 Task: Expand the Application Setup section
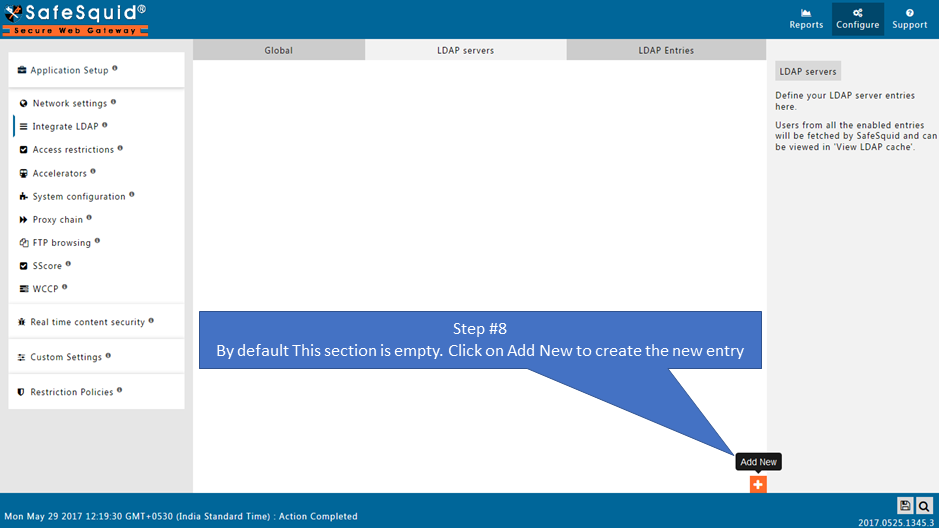point(69,71)
